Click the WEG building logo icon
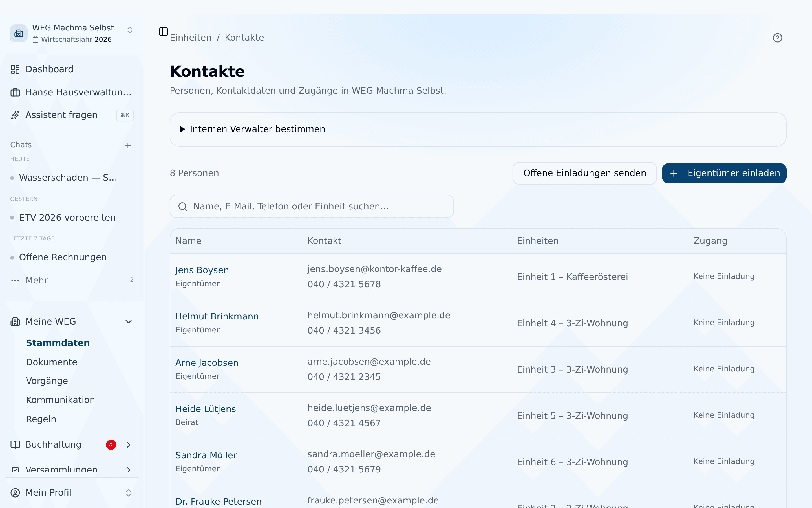The height and width of the screenshot is (508, 812). (18, 33)
